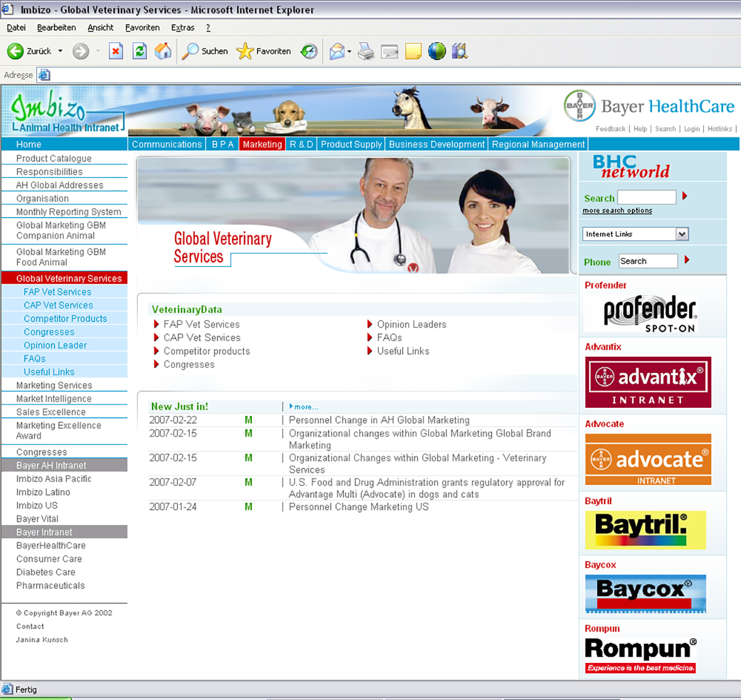Open the Favoriten menu

point(142,28)
